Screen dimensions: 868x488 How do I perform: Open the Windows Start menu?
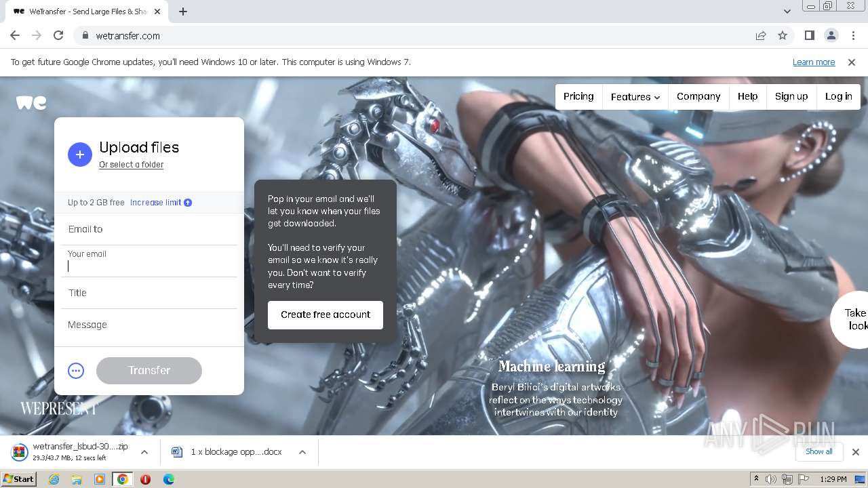[19, 479]
